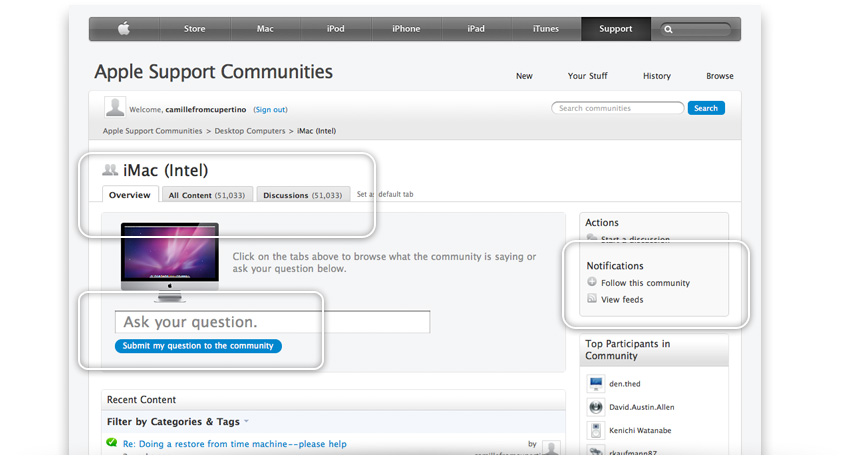The height and width of the screenshot is (465, 850).
Task: Click the blue Search button
Action: [x=706, y=108]
